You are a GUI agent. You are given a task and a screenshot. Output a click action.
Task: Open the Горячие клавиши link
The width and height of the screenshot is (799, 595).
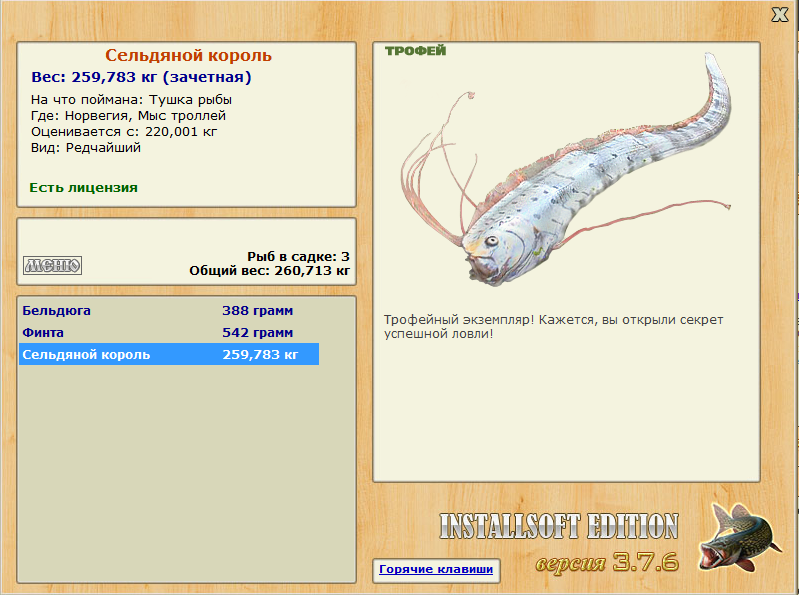click(x=436, y=569)
